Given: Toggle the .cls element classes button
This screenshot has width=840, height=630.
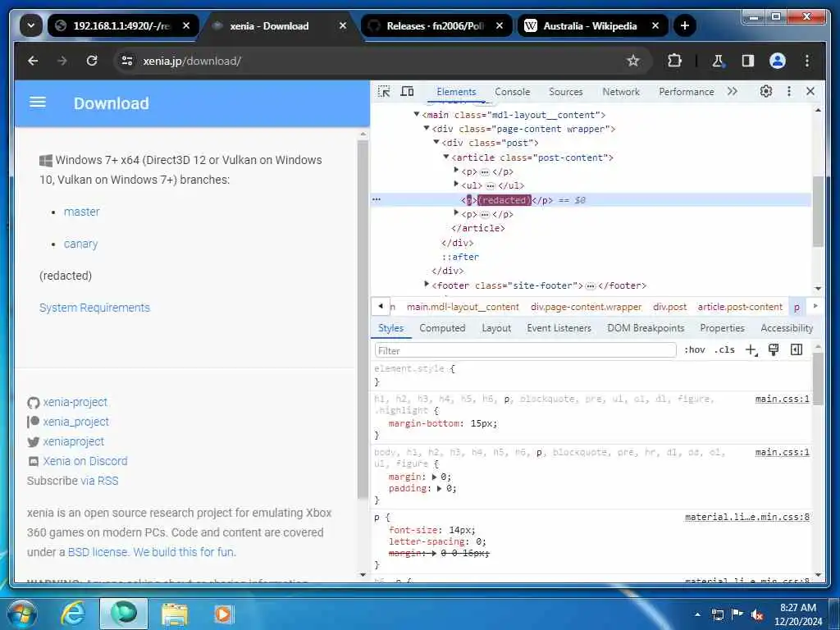Looking at the screenshot, I should click(724, 349).
